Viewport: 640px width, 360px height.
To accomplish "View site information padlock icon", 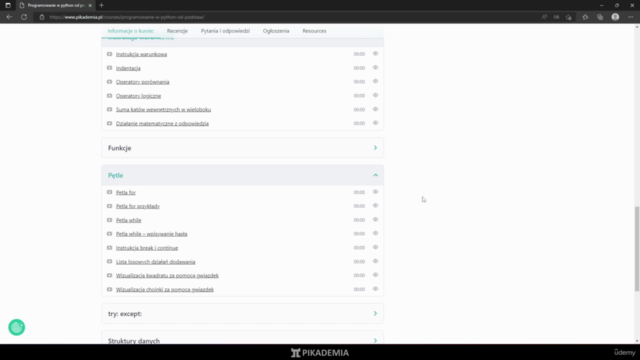I will (42, 17).
